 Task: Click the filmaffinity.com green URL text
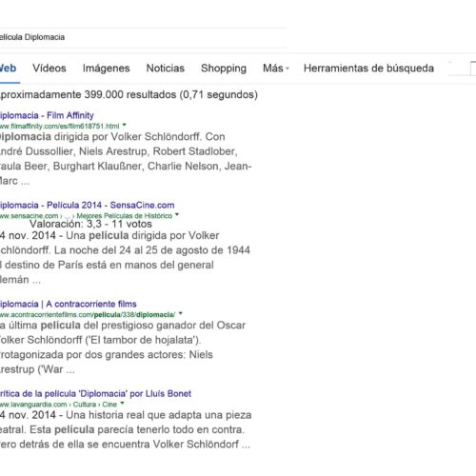(59, 126)
